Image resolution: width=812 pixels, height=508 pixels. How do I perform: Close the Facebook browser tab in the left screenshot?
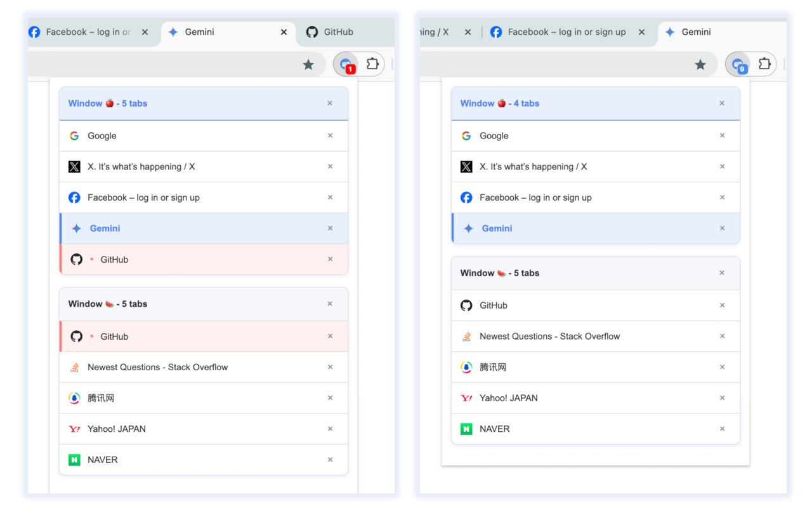[x=145, y=32]
